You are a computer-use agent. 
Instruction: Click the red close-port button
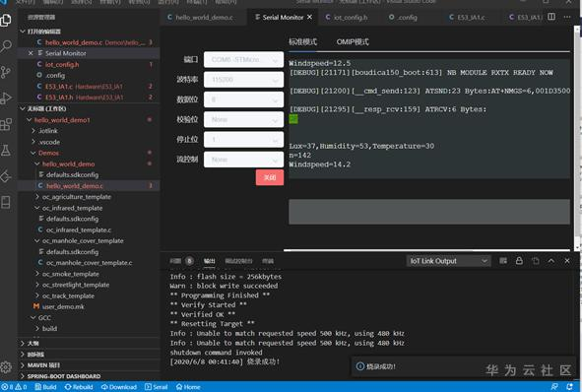pyautogui.click(x=270, y=177)
